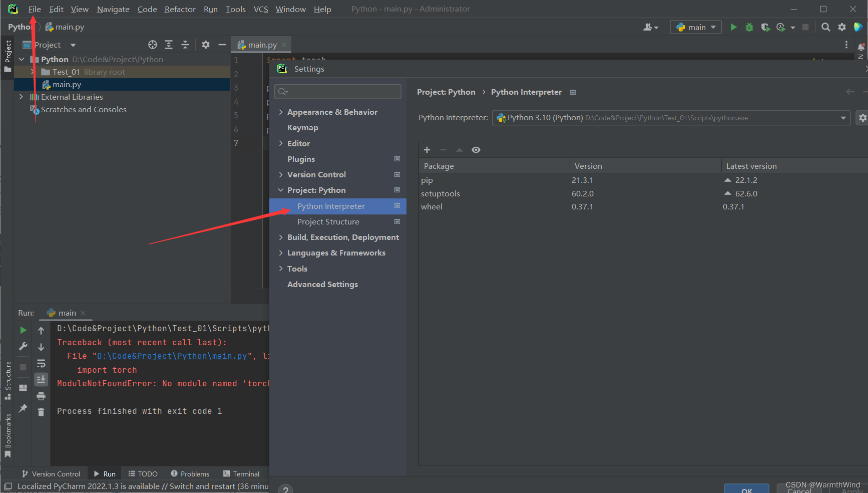
Task: Open Search Everywhere magnifier icon
Action: 826,27
